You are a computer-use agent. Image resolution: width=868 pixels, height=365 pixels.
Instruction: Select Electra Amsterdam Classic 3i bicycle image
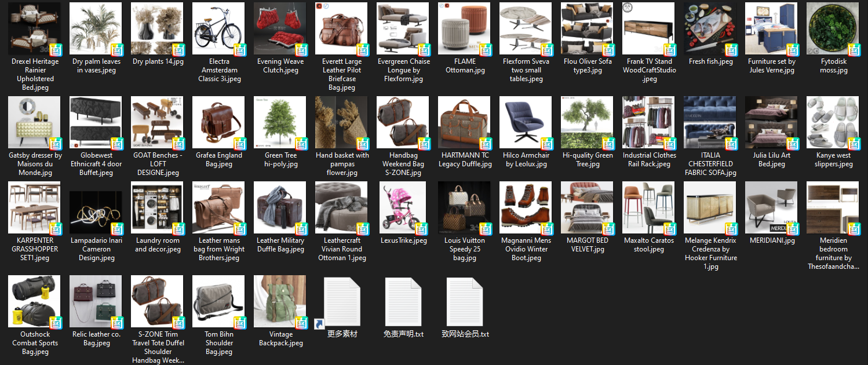click(x=219, y=28)
